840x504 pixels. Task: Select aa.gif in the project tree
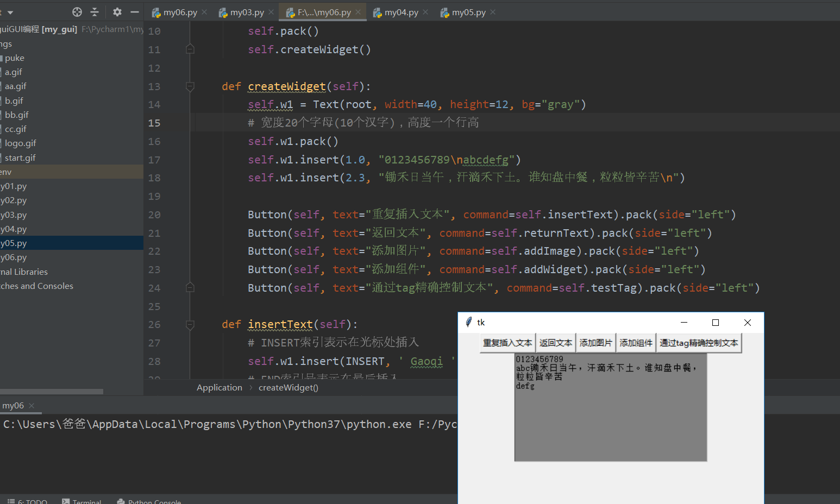15,86
